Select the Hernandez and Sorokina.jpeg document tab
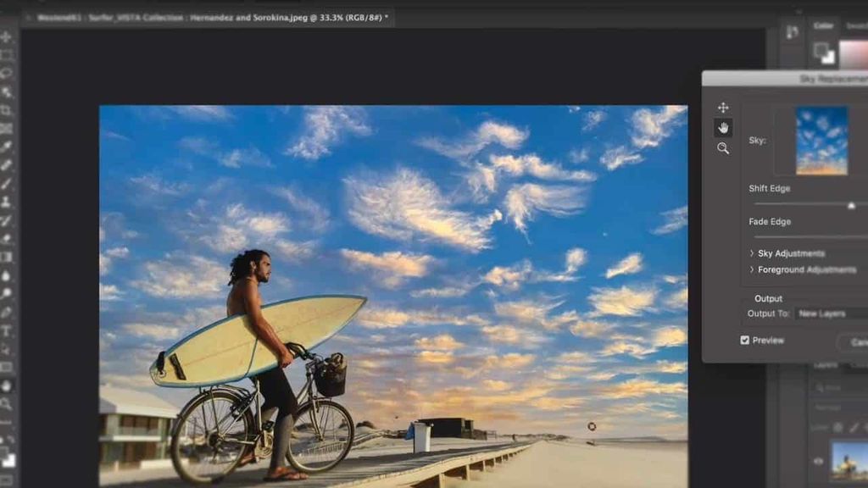Viewport: 868px width, 488px height. click(208, 17)
